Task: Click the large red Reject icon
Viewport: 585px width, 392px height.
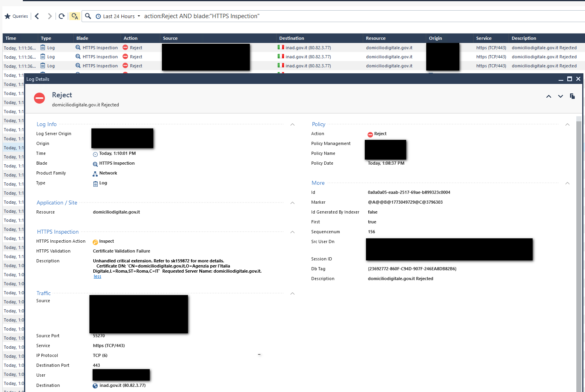Action: pos(39,98)
